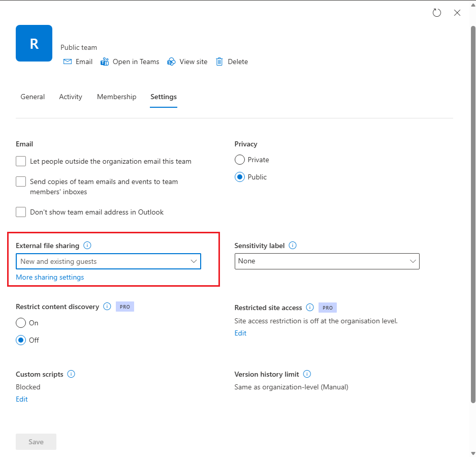Click the View site label
The height and width of the screenshot is (457, 476).
tap(194, 62)
